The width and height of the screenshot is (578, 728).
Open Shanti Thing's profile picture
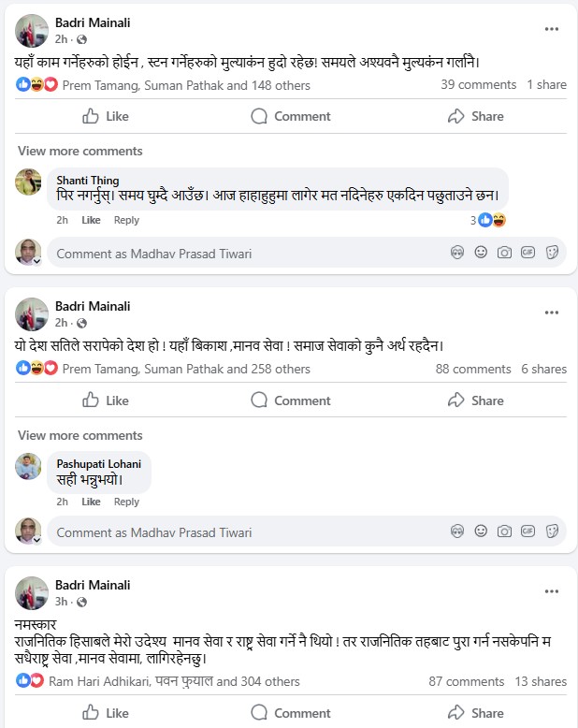tap(29, 182)
